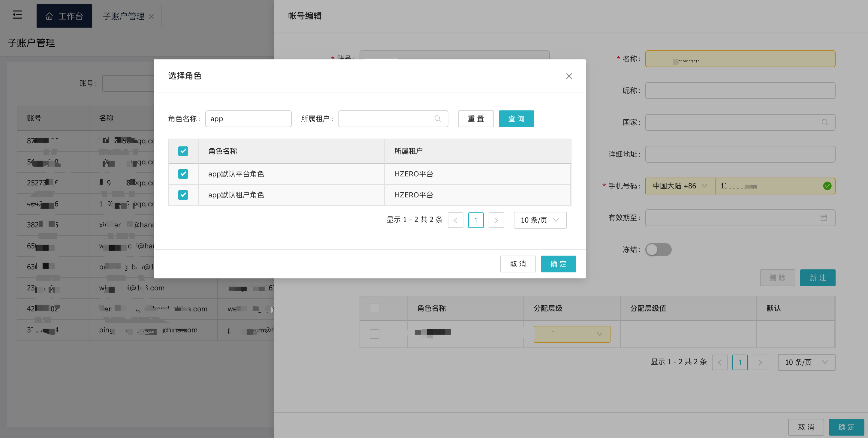Click 重置 button in role dialog

pyautogui.click(x=475, y=118)
